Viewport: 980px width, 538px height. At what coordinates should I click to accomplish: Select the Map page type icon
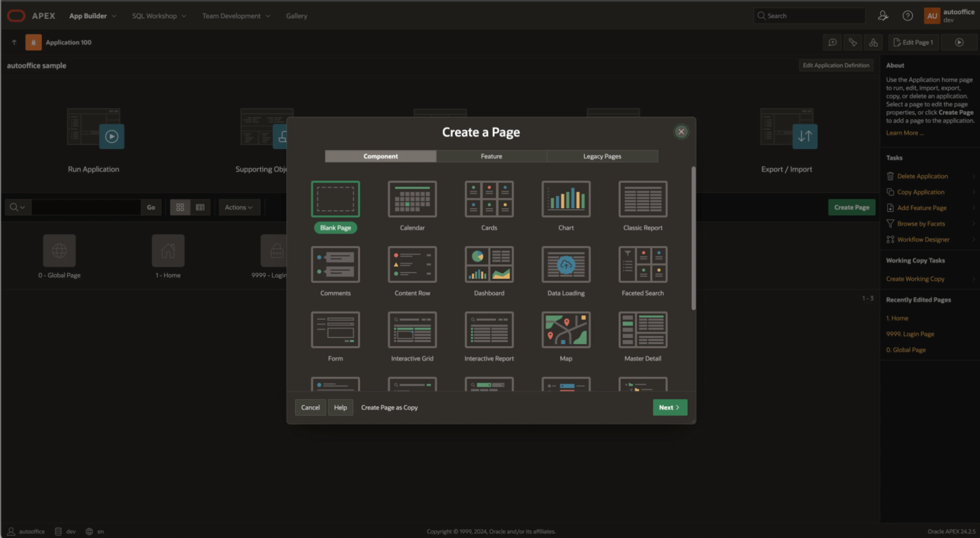coord(566,329)
